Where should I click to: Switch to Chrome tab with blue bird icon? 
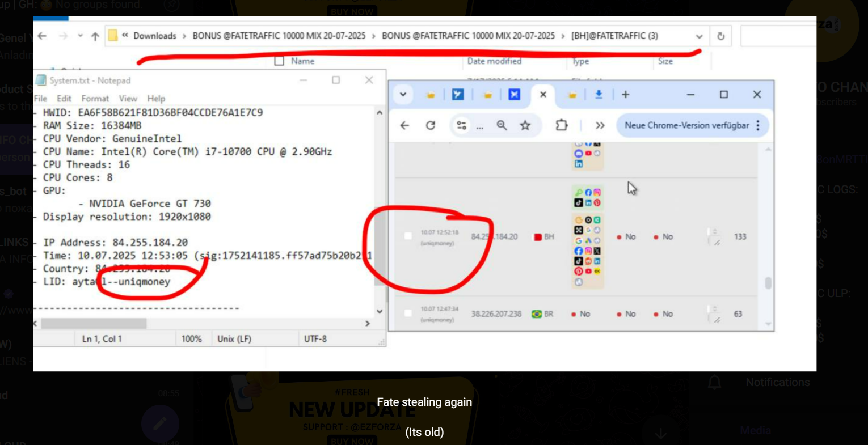click(458, 95)
